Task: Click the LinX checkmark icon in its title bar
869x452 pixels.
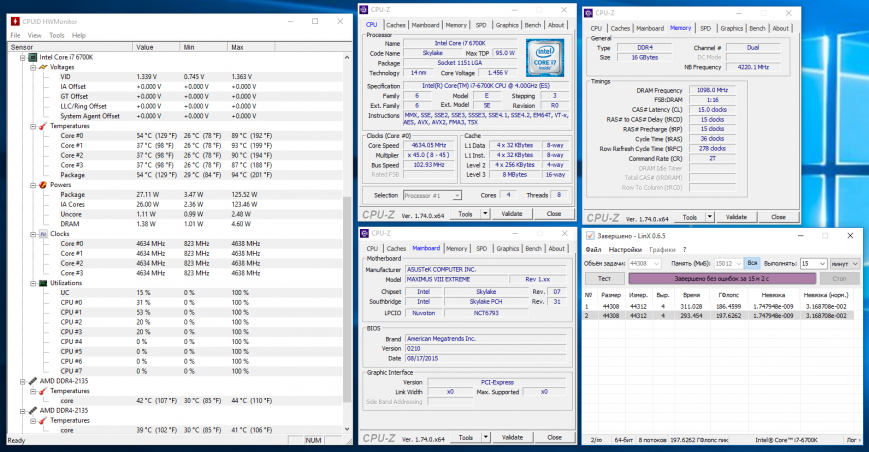Action: click(x=590, y=235)
